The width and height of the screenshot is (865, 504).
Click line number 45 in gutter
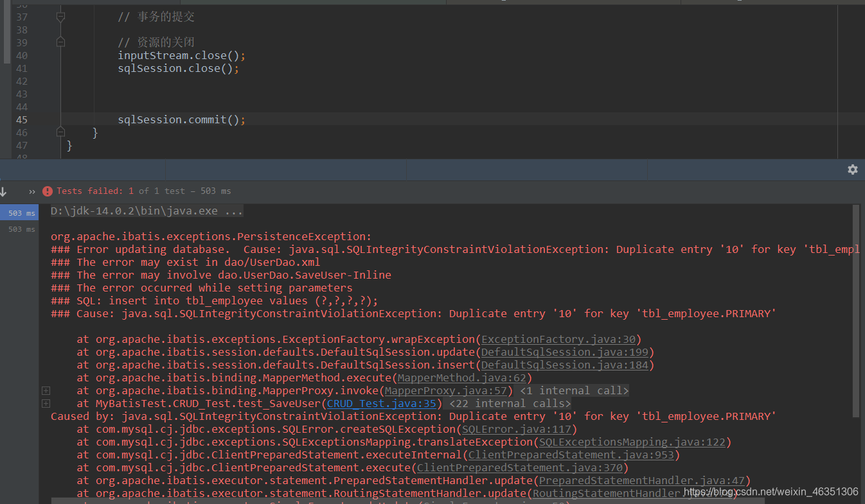coord(22,119)
